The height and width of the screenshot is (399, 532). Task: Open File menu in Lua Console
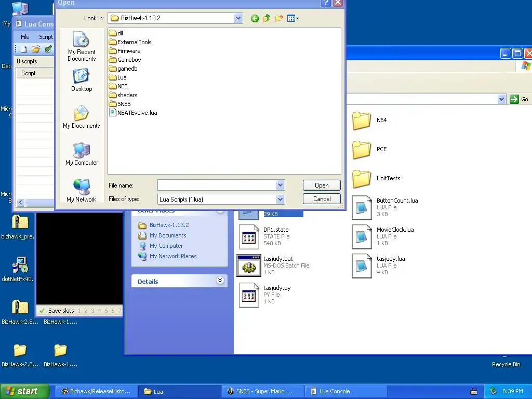pyautogui.click(x=25, y=37)
